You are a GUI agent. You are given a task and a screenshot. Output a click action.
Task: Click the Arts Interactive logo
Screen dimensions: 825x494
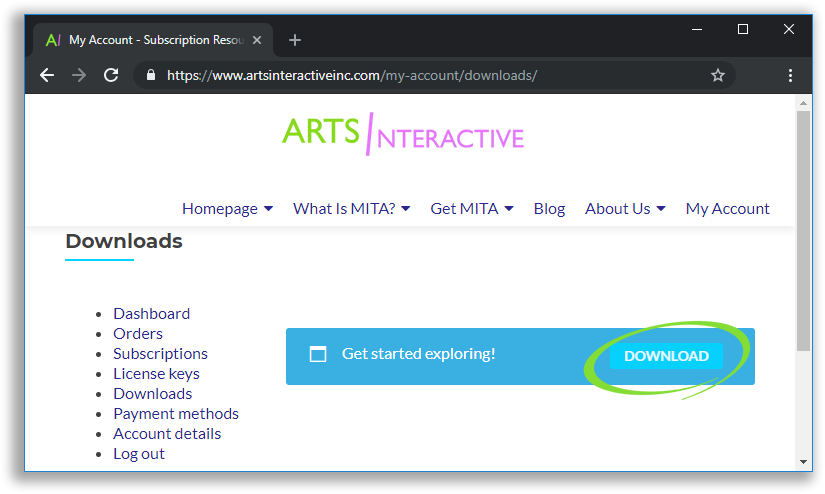click(403, 134)
